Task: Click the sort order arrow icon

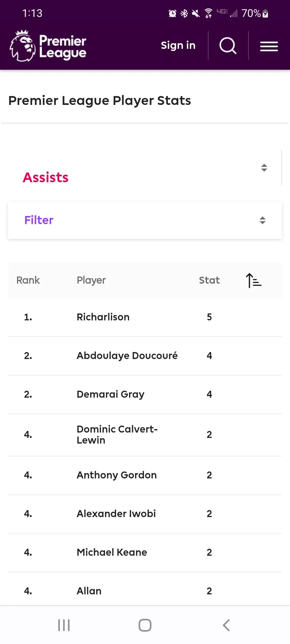Action: [253, 280]
